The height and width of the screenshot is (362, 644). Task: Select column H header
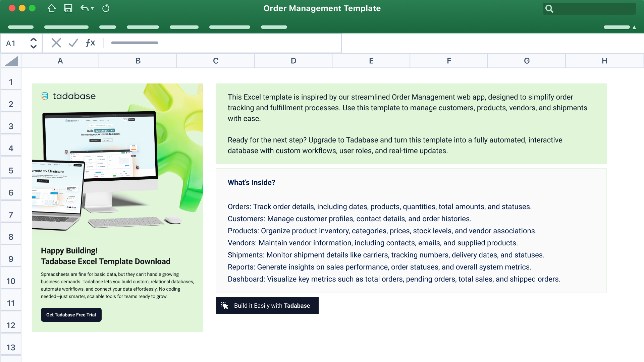click(604, 61)
